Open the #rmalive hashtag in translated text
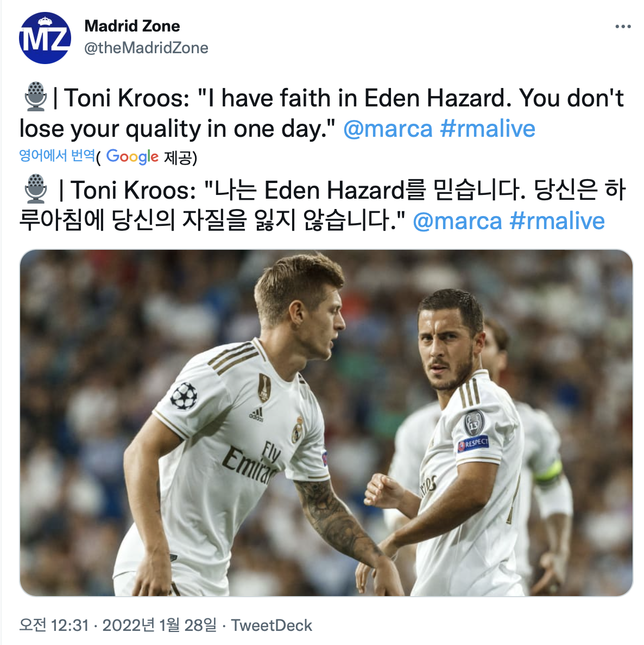Screen dimensions: 644x645 point(557,221)
